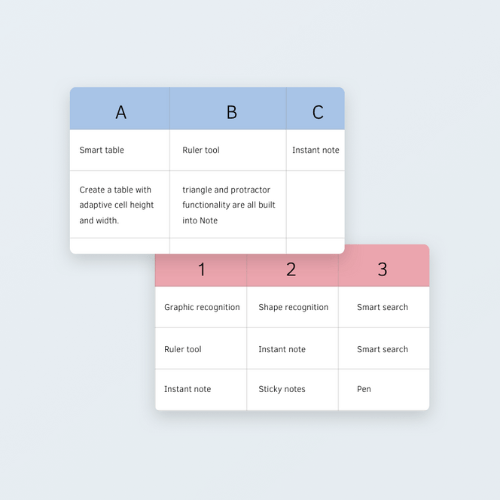The image size is (500, 500).
Task: Select the blue table's Ruler tool cell
Action: click(x=228, y=150)
